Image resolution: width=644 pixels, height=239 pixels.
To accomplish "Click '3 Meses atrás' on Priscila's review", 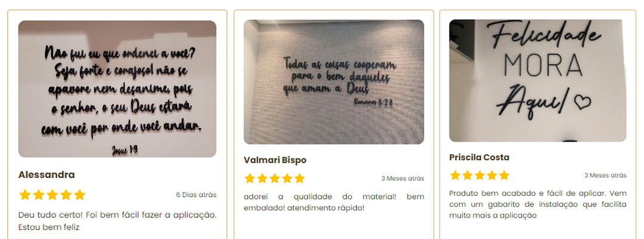I will (606, 176).
